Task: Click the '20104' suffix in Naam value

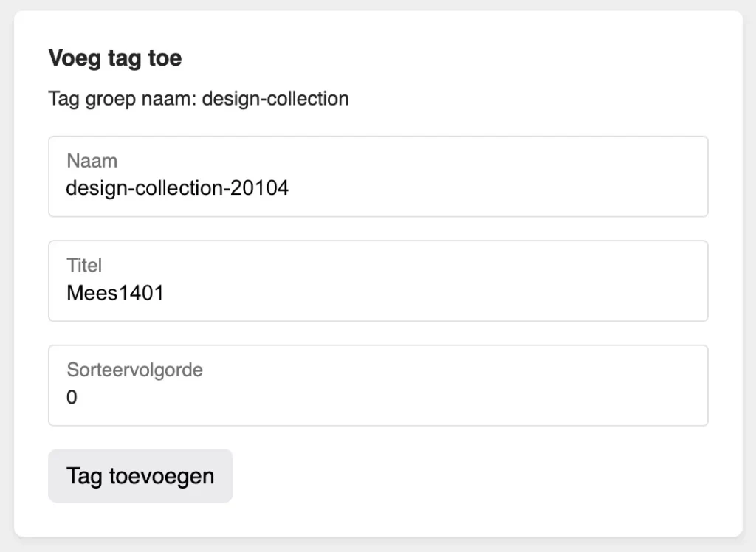Action: click(x=260, y=188)
